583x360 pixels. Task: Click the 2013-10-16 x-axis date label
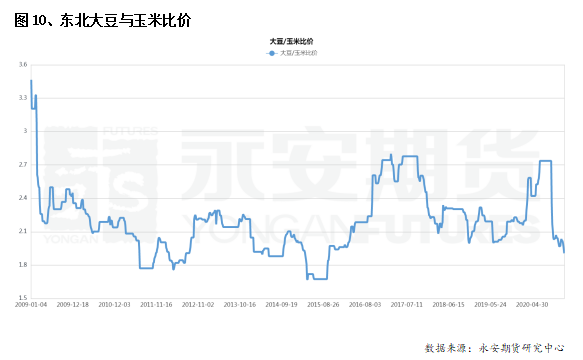coord(239,304)
